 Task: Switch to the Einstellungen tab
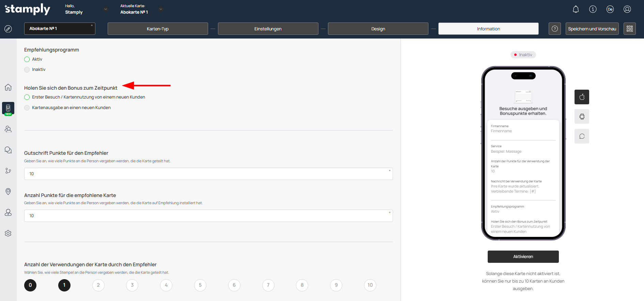268,29
